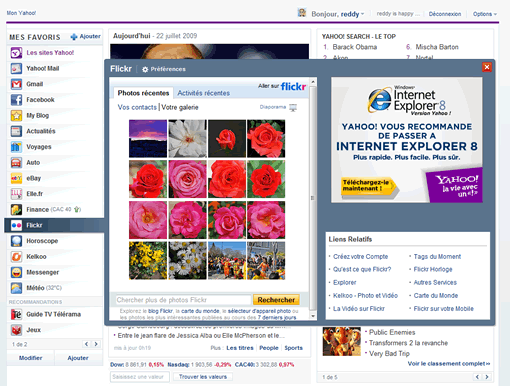Click the user avatar next to Bonjour
Screen dimensions: 510x386
click(302, 13)
